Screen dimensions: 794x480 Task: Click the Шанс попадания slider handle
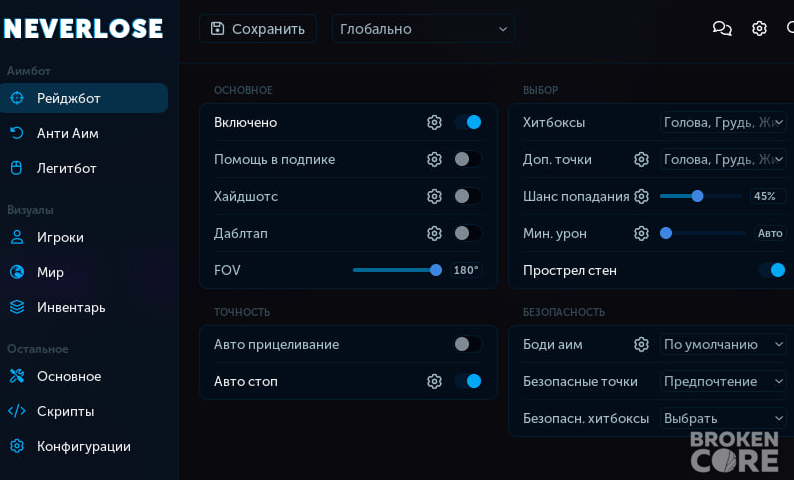[x=697, y=196]
